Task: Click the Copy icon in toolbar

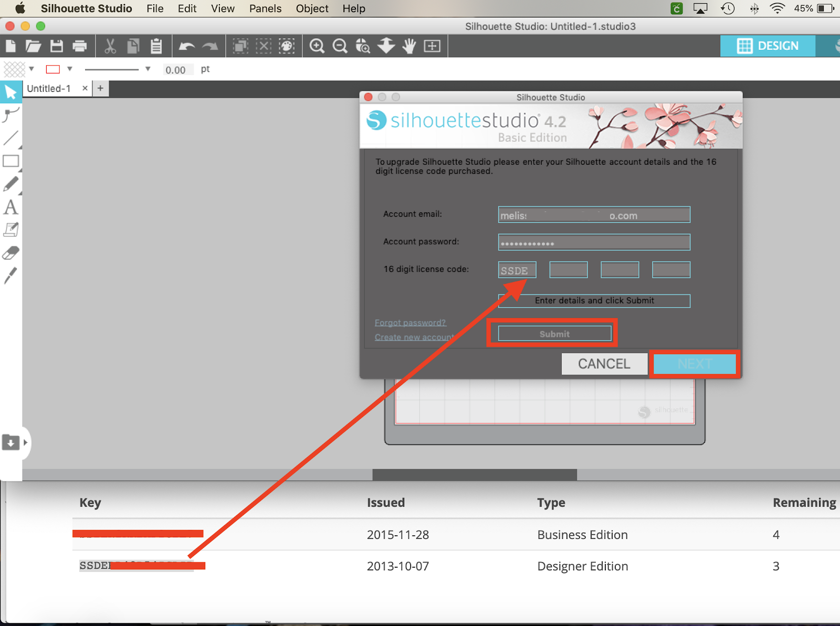Action: pos(133,46)
